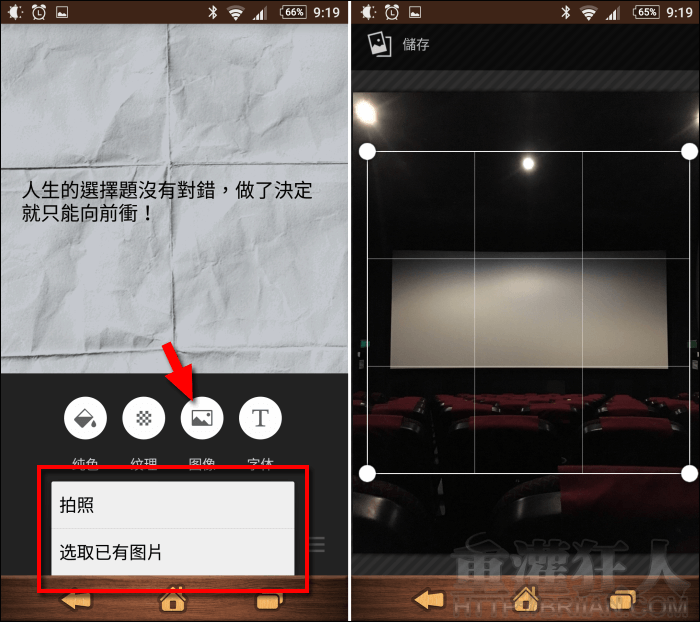Tap the 66% battery indicator
The width and height of the screenshot is (700, 622).
(x=294, y=13)
